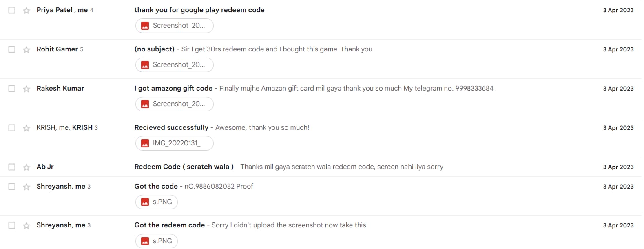This screenshot has height=249, width=644.
Task: Star the 'Got the redeem code' email
Action: tap(27, 225)
